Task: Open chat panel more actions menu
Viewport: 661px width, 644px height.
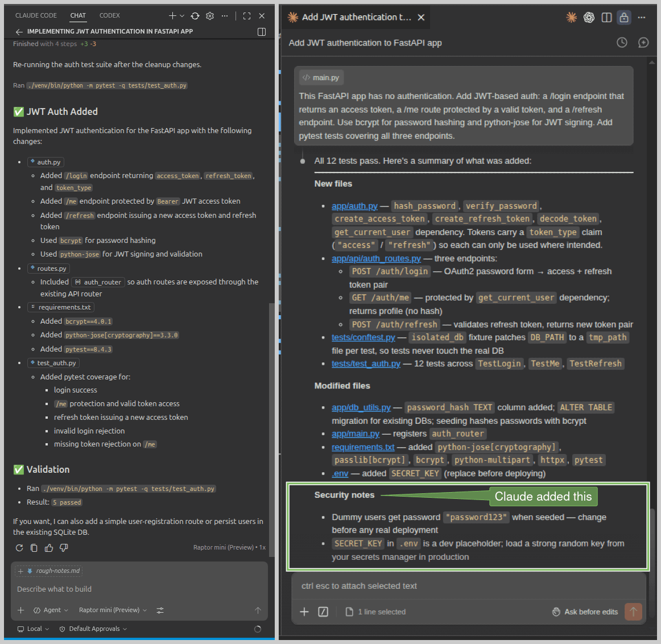Action: (225, 16)
